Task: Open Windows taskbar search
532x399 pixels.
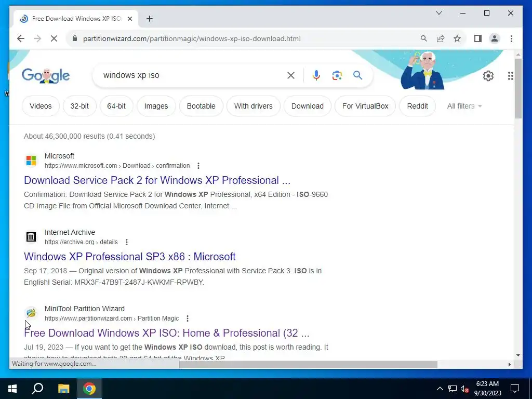Action: (x=37, y=389)
